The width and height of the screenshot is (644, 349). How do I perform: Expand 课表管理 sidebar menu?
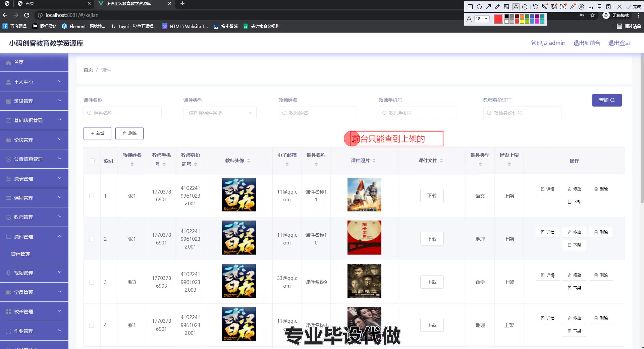click(x=34, y=179)
